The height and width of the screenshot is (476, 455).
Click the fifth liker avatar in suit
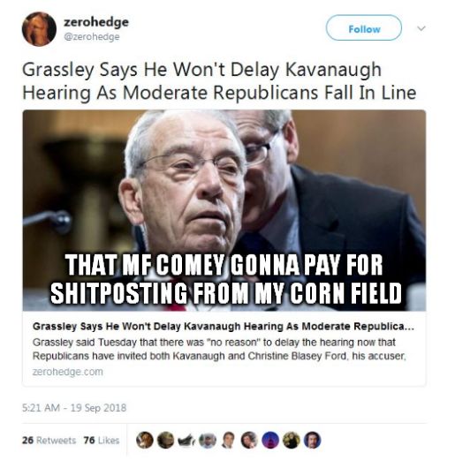tap(229, 440)
